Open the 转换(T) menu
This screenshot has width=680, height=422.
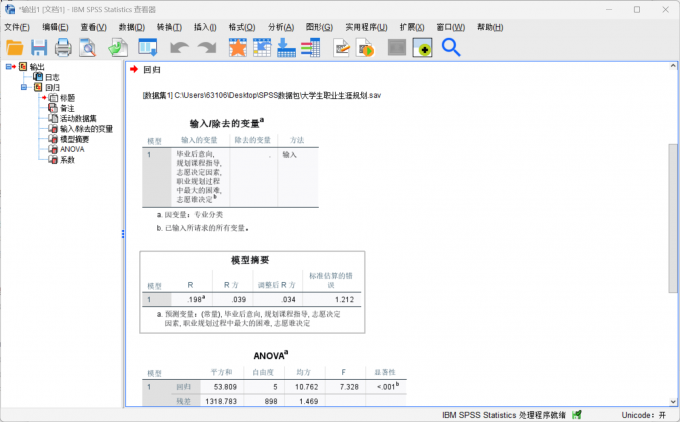[169, 27]
